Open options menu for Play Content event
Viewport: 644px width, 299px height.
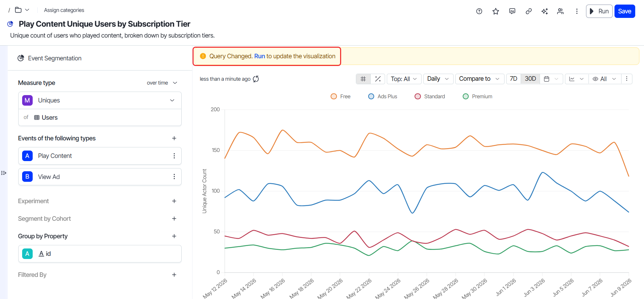click(174, 156)
